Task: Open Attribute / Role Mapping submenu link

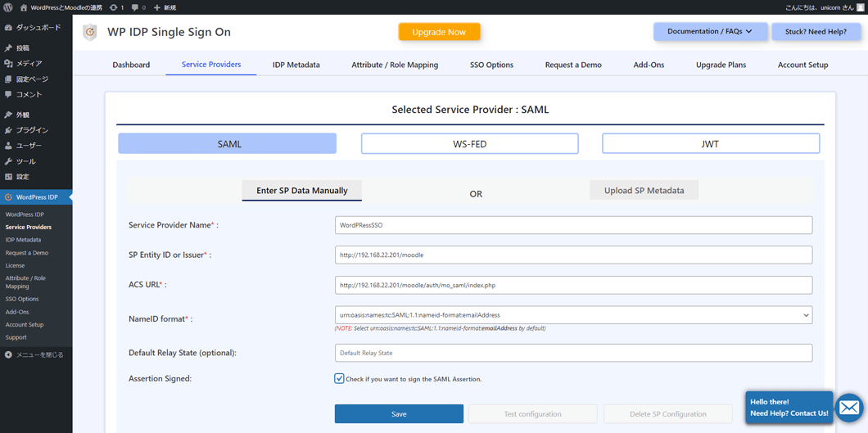Action: 25,282
